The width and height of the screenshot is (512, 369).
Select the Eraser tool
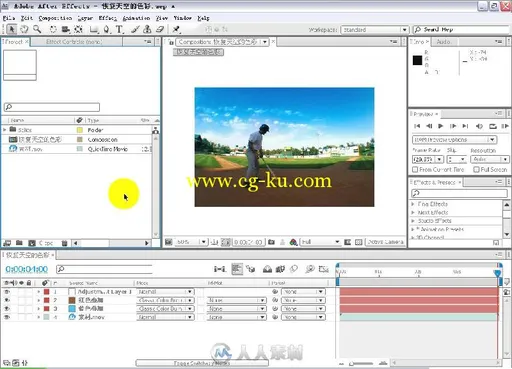click(160, 29)
